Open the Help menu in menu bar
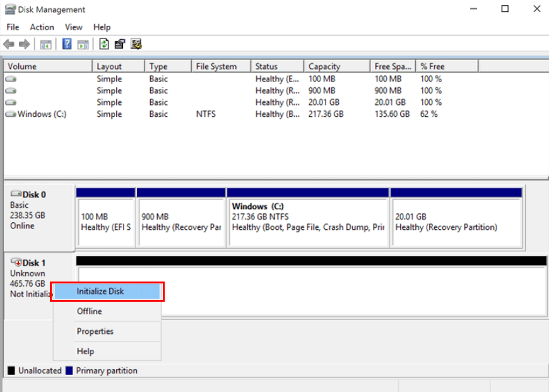Viewport: 549px width, 392px height. click(102, 27)
